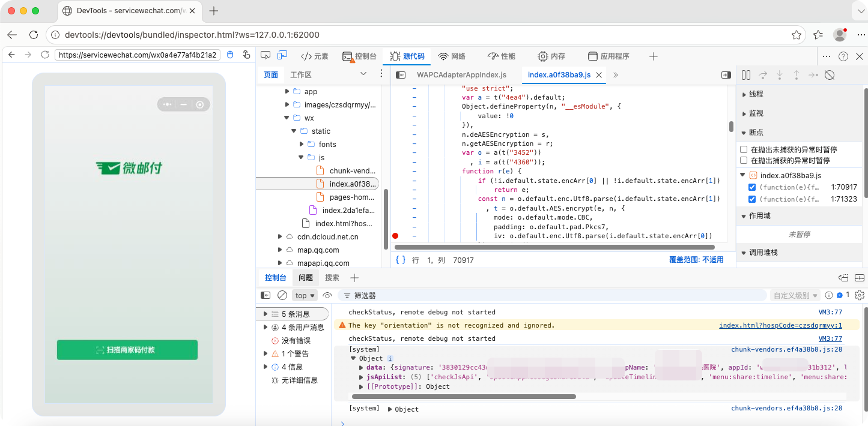Open the 自定义级别 log level dropdown
868x426 pixels.
pyautogui.click(x=795, y=295)
